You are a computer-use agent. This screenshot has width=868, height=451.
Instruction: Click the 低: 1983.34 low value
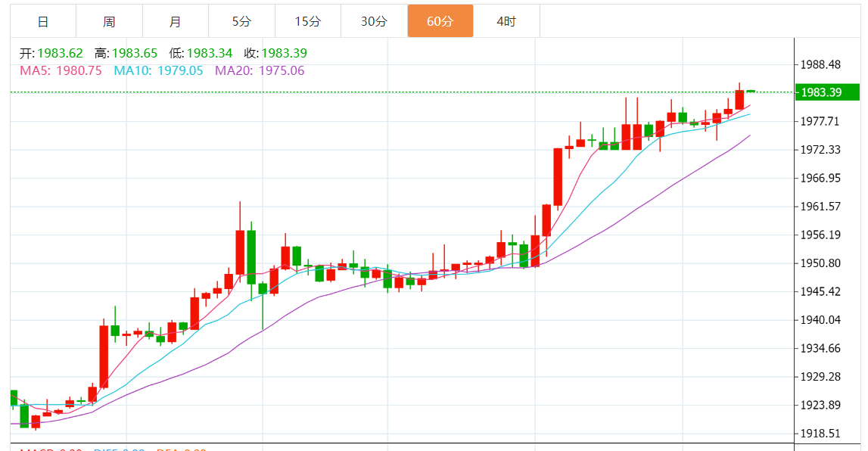coord(201,53)
